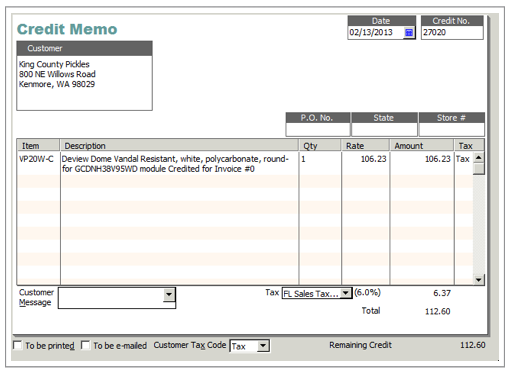The width and height of the screenshot is (515, 375).
Task: Click the Tax cell in VP20W-C row
Action: pyautogui.click(x=463, y=163)
